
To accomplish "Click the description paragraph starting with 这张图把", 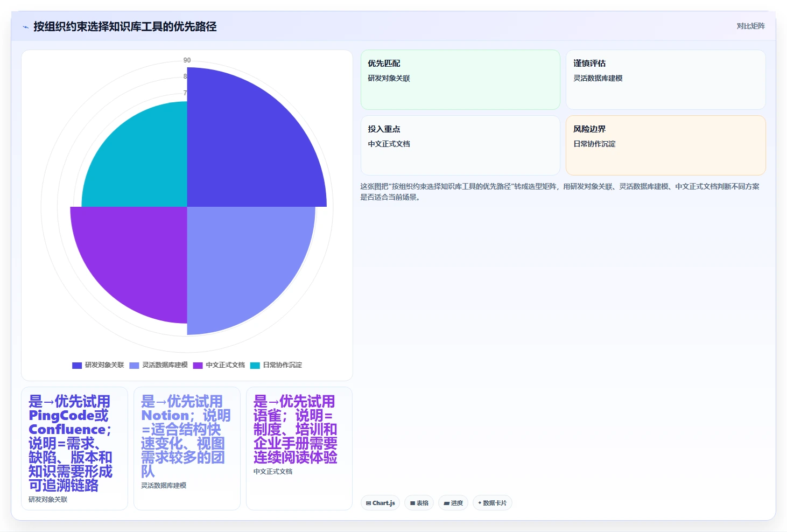I will coord(560,192).
